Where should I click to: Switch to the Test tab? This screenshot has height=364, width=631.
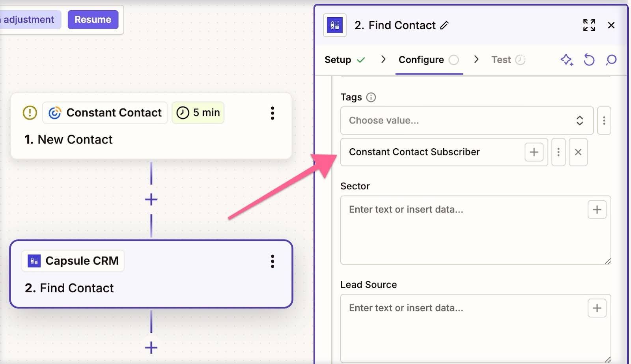coord(501,60)
